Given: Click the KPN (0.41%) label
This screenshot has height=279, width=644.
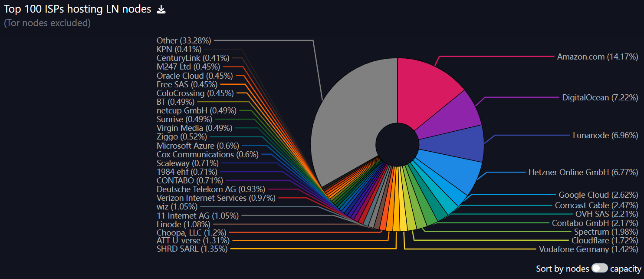Looking at the screenshot, I should (179, 49).
